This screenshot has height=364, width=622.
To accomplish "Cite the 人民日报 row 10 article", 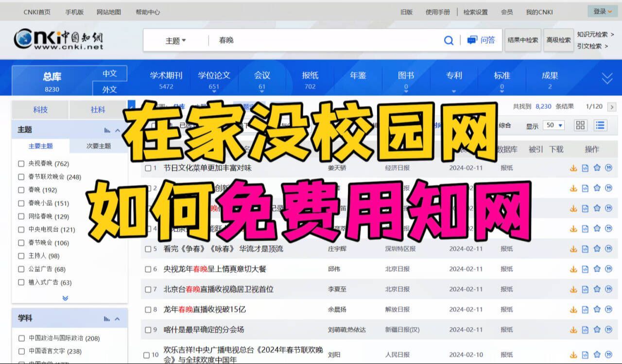I will click(x=608, y=355).
